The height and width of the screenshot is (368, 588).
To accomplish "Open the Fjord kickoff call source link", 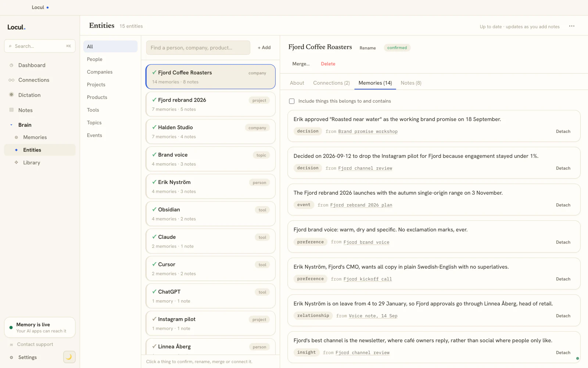I will point(367,279).
